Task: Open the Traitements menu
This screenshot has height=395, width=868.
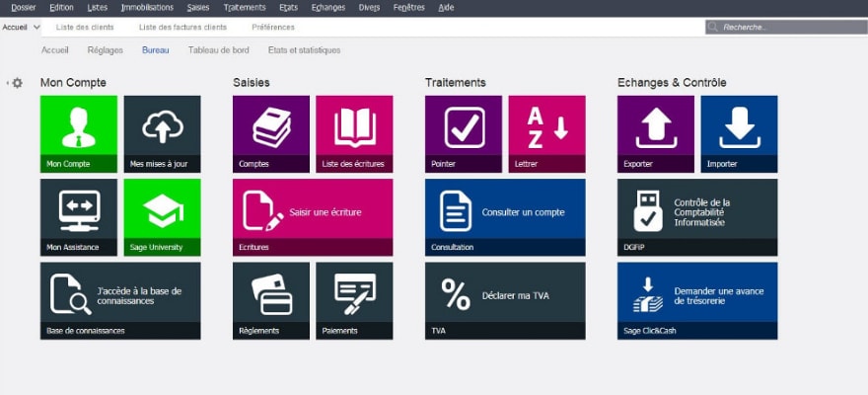Action: (245, 7)
